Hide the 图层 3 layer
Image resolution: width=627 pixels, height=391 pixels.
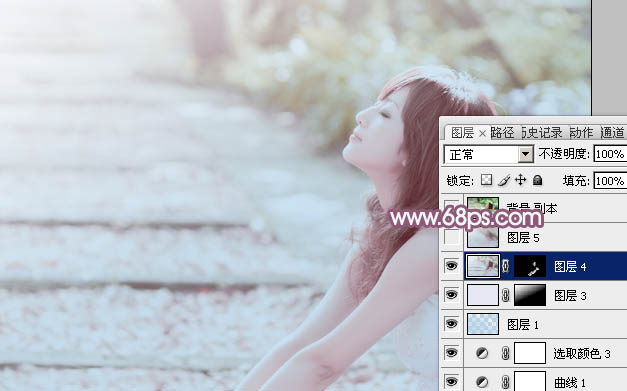(x=451, y=295)
